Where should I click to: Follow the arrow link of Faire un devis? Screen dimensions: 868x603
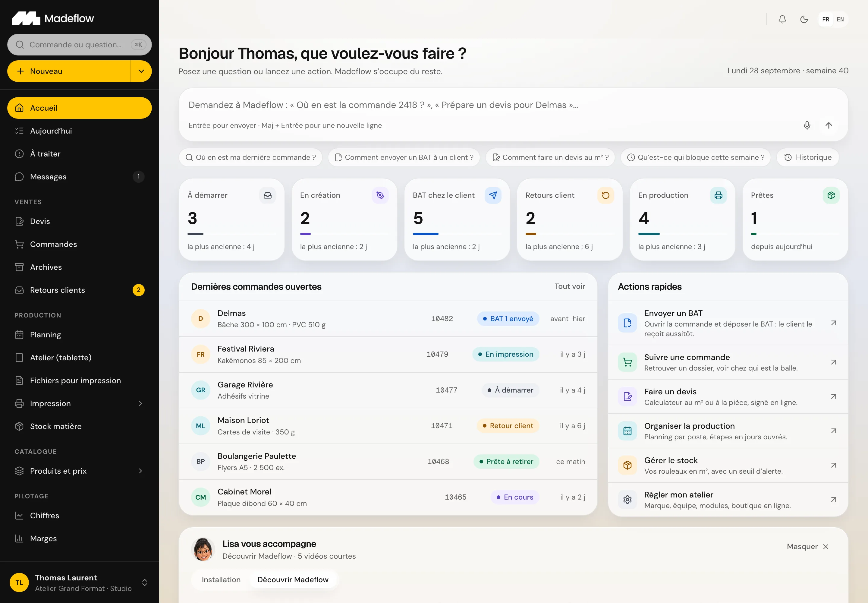[833, 397]
